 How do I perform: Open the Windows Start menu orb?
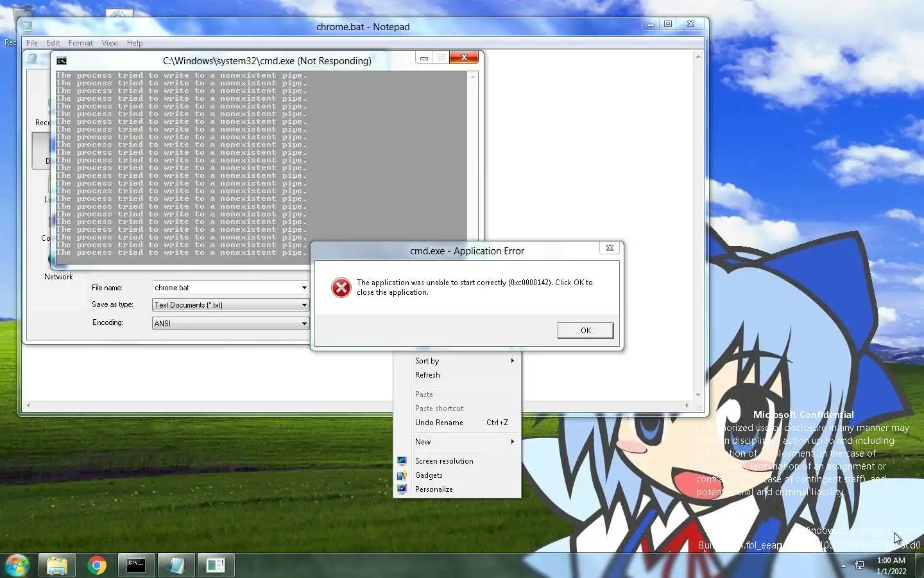pos(17,565)
